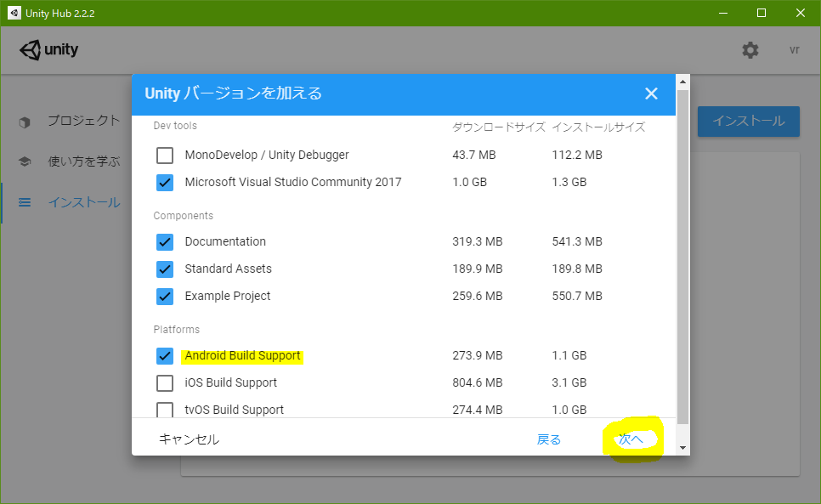Viewport: 821px width, 504px height.
Task: Click the dialog scrollbar up arrow
Action: 682,81
